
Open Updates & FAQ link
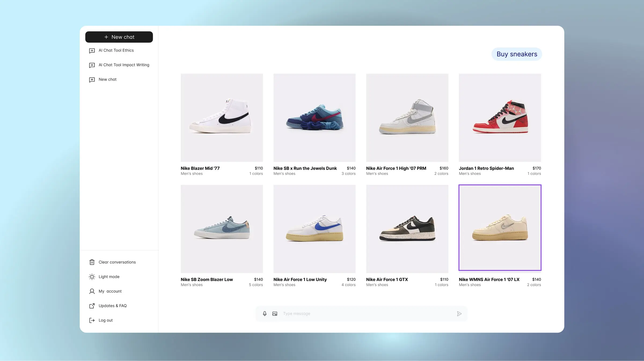point(112,305)
